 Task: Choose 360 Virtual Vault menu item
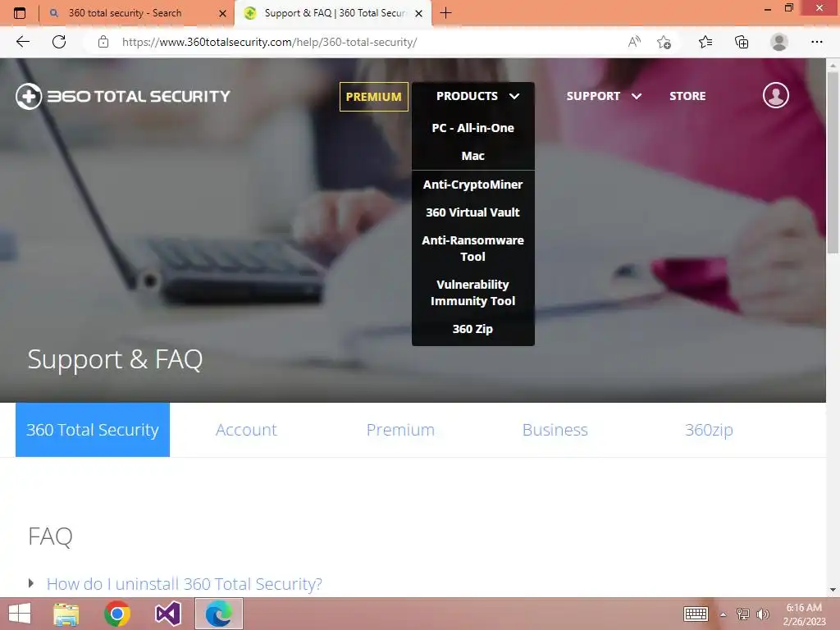coord(473,212)
